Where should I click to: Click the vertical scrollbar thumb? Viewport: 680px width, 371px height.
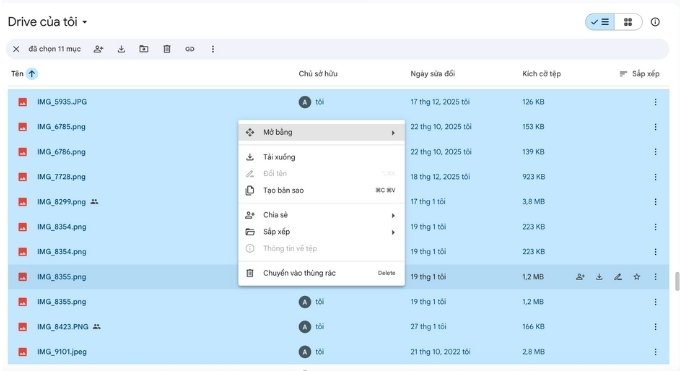pos(677,282)
